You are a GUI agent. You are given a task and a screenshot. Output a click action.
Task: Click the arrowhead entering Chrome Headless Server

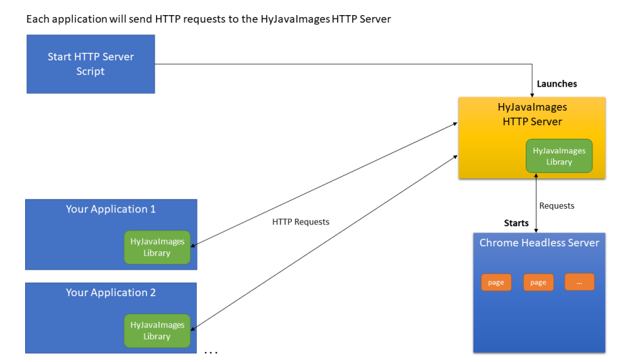tap(536, 229)
